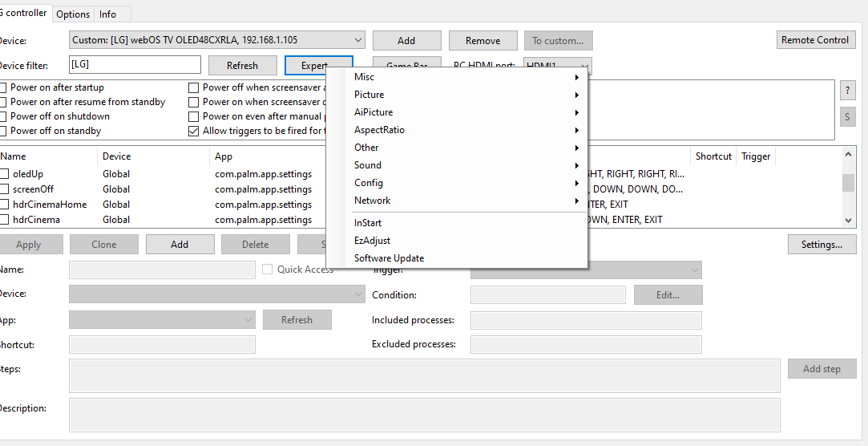Click the Device filter text field
This screenshot has height=446, width=868.
click(135, 64)
